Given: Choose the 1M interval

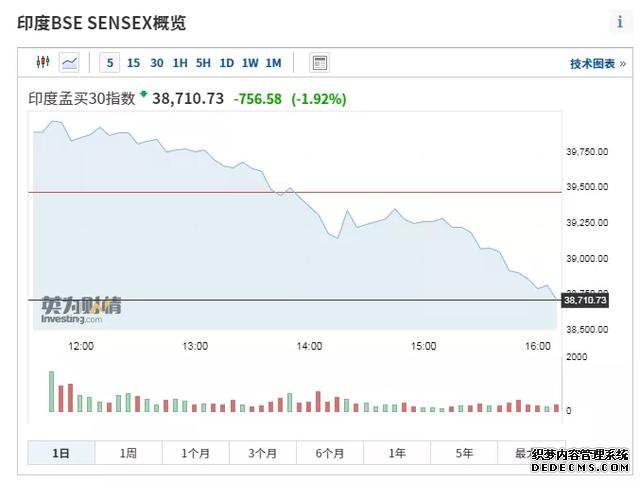Looking at the screenshot, I should coord(273,63).
